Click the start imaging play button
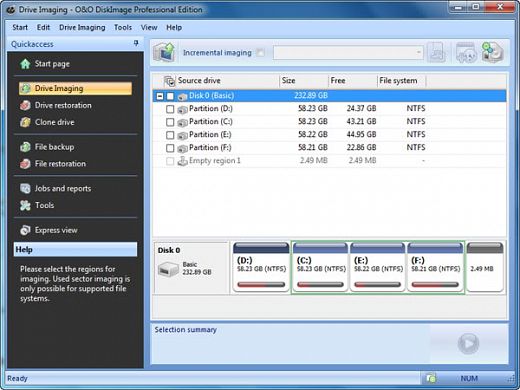520x390 pixels. (468, 343)
